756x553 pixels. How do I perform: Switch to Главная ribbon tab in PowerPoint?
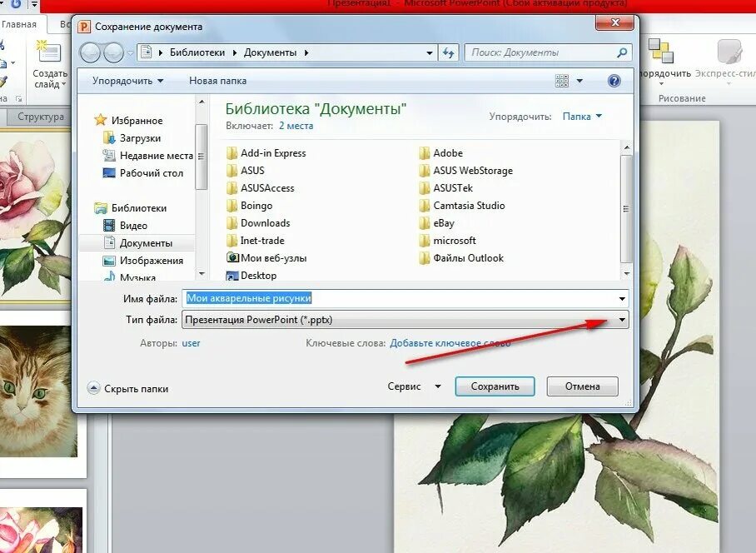tap(19, 24)
